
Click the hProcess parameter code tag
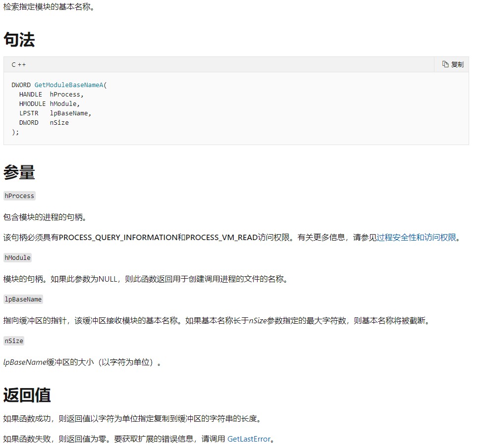point(19,196)
